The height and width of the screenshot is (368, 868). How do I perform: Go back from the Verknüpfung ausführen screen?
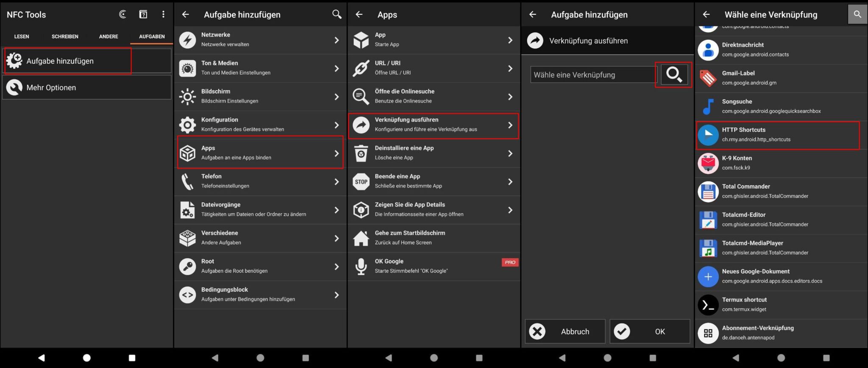coord(533,14)
